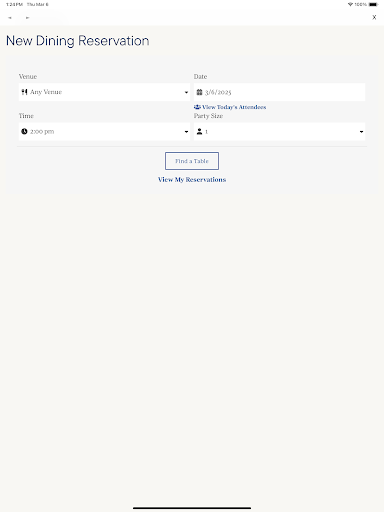Click the 2:00 pm time value
This screenshot has width=384, height=512.
pyautogui.click(x=42, y=131)
